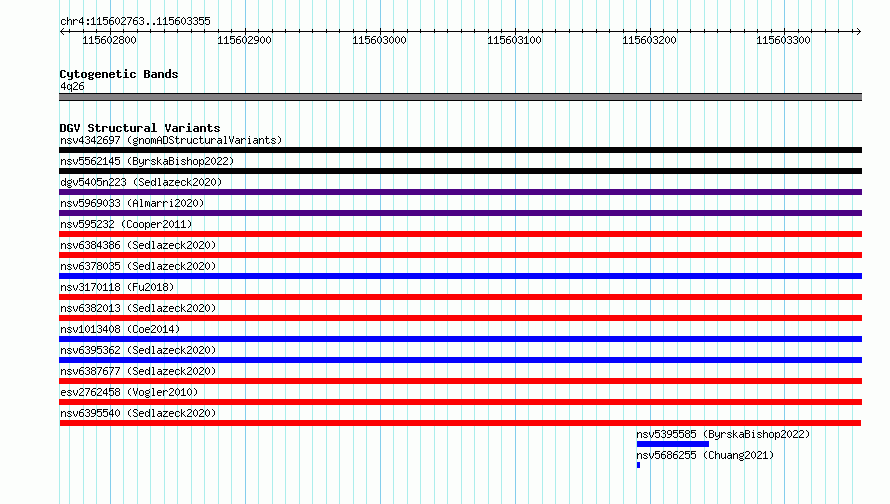
Task: Click the purple bar under nsv5969033
Action: coord(460,213)
